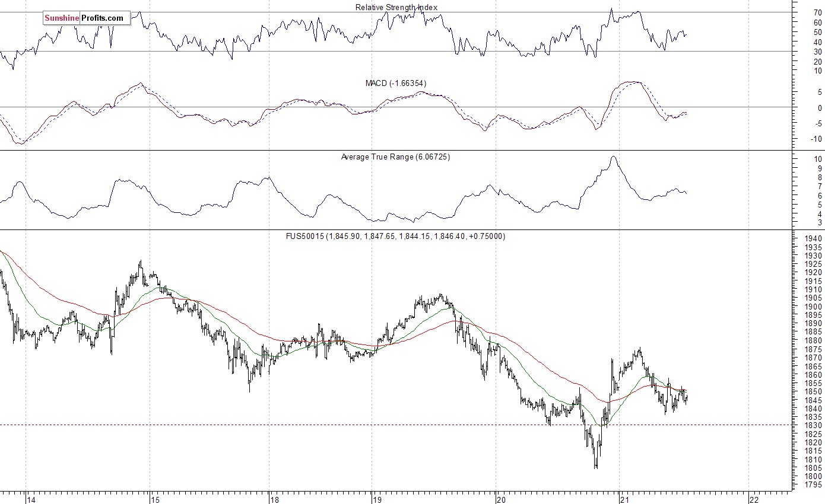Select date marker 19 on time axis
825x504 pixels.
click(377, 499)
